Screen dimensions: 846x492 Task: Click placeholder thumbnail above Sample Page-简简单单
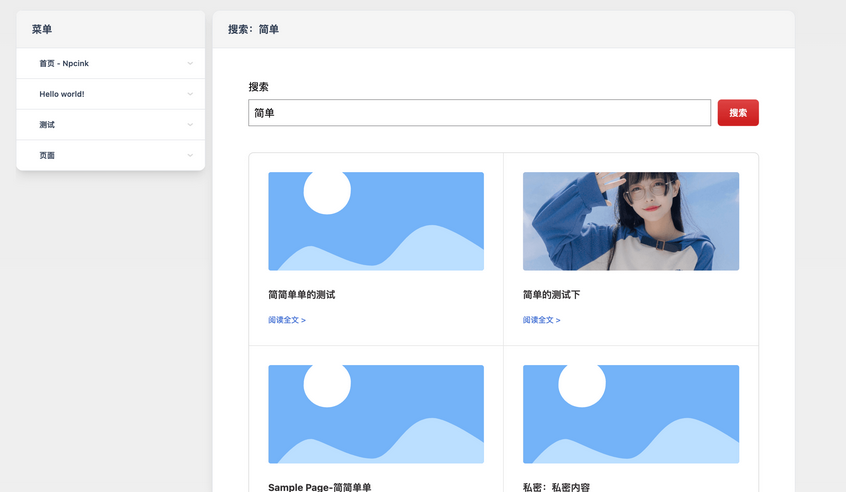click(x=376, y=414)
